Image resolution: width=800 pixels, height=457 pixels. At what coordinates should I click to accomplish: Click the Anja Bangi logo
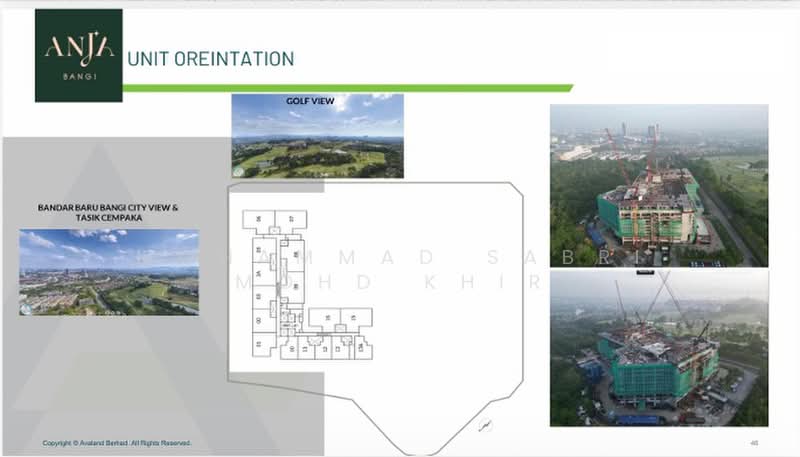point(79,56)
